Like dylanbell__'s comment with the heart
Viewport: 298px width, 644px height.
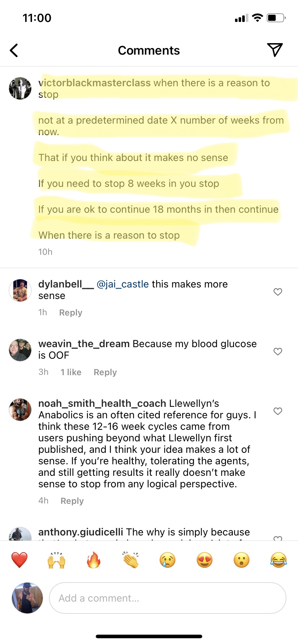[278, 292]
